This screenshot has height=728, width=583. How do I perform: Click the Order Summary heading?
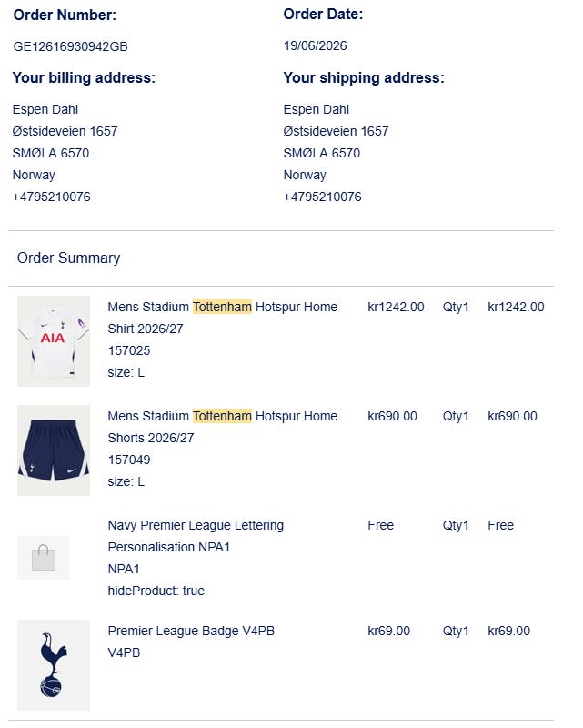coord(69,258)
